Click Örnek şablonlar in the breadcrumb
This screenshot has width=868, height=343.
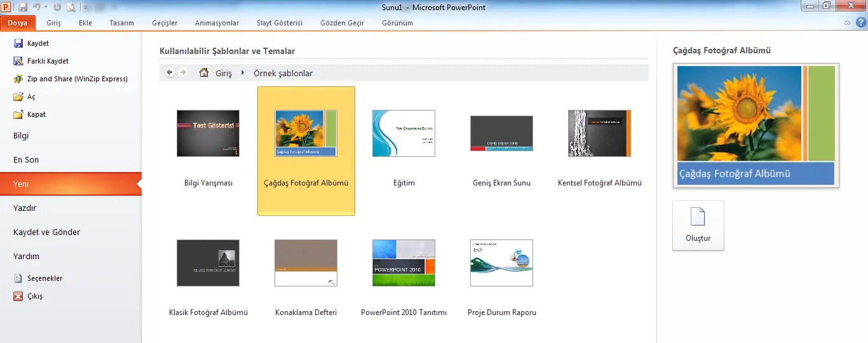tap(283, 73)
